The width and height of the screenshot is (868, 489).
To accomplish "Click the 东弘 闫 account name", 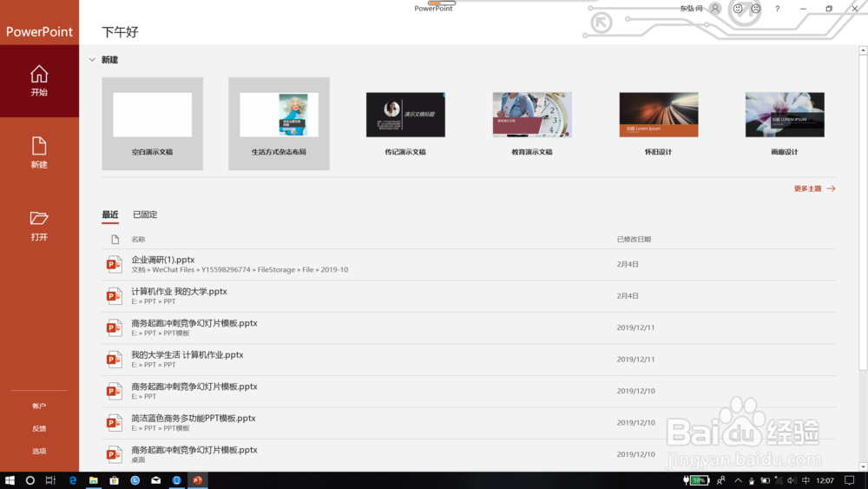I will coord(691,9).
